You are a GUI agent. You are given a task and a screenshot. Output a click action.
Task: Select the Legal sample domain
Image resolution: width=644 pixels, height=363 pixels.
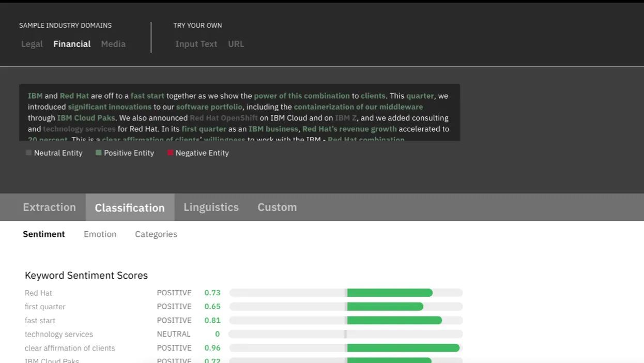pyautogui.click(x=32, y=44)
